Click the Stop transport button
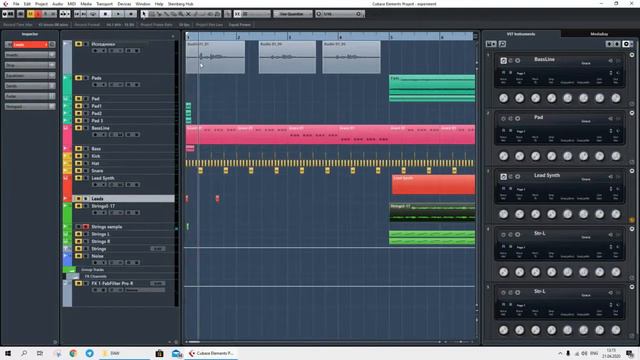640x360 pixels. pos(105,14)
